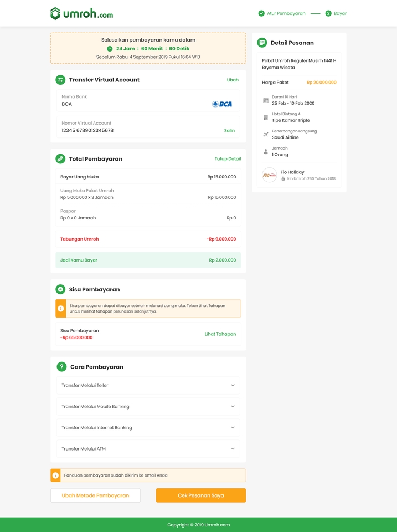Screen dimensions: 397x532
Task: Click the -Rp 65.000.000 remaining amount
Action: click(x=76, y=337)
